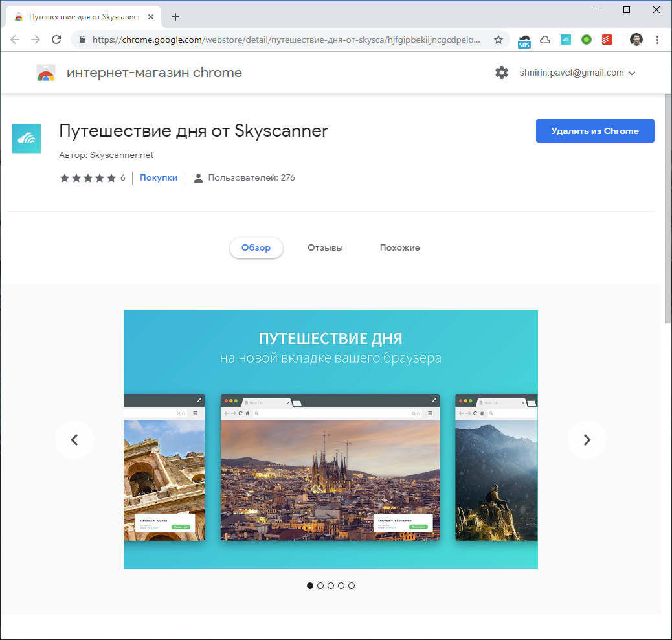This screenshot has height=640, width=672.
Task: Open the cloud extension icon
Action: [545, 40]
